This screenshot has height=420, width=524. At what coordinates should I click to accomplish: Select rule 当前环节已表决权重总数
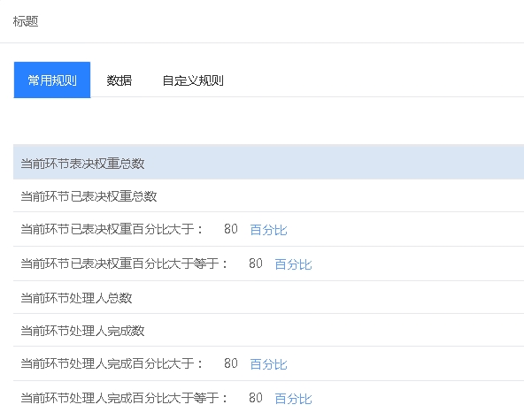coord(269,195)
